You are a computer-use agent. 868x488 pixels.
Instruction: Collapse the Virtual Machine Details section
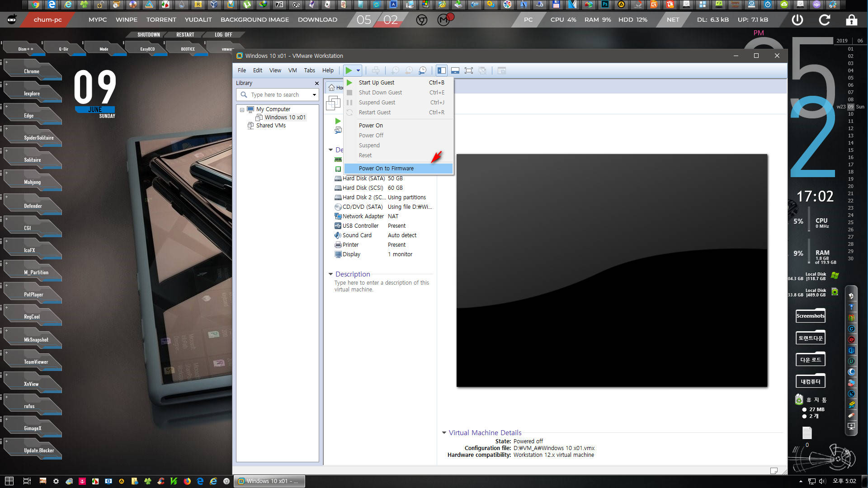click(444, 432)
